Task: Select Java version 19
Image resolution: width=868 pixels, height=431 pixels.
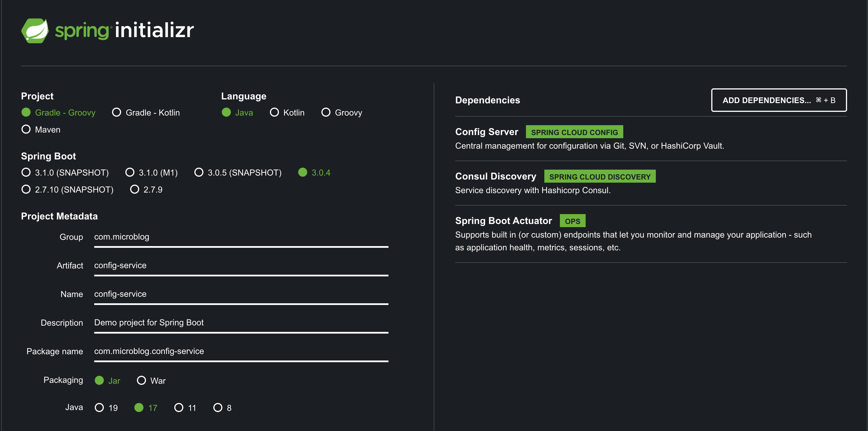Action: coord(99,407)
